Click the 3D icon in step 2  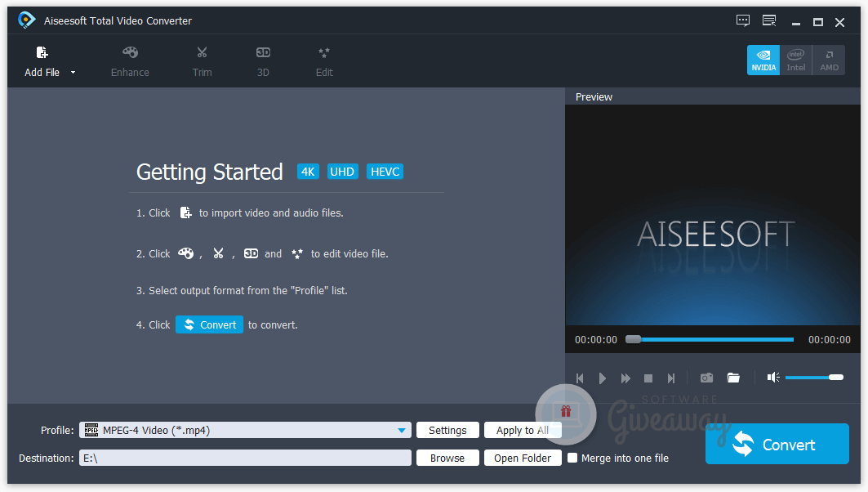pyautogui.click(x=251, y=253)
